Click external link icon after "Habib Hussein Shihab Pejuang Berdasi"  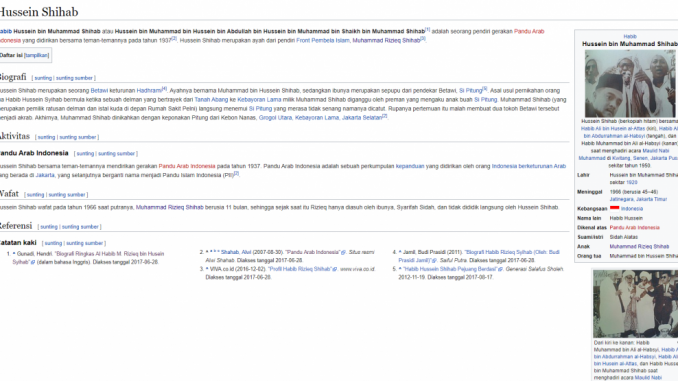(500, 269)
